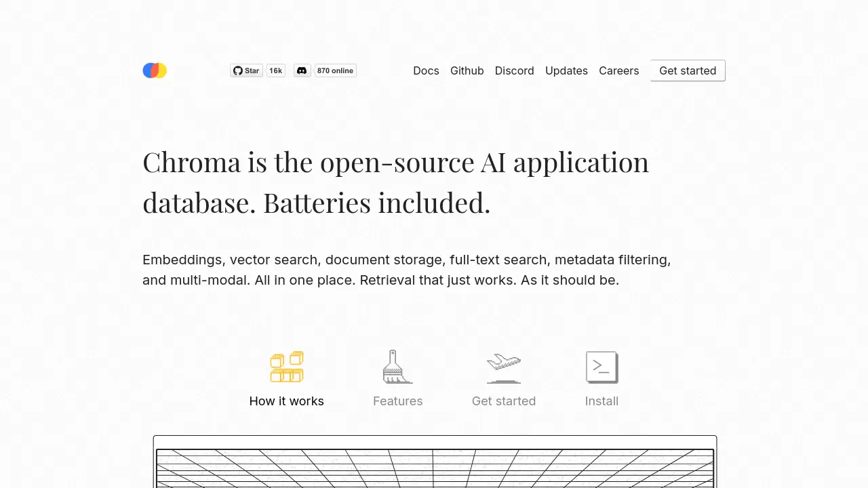Click the Discord icon badge
The width and height of the screenshot is (868, 488).
coord(302,70)
